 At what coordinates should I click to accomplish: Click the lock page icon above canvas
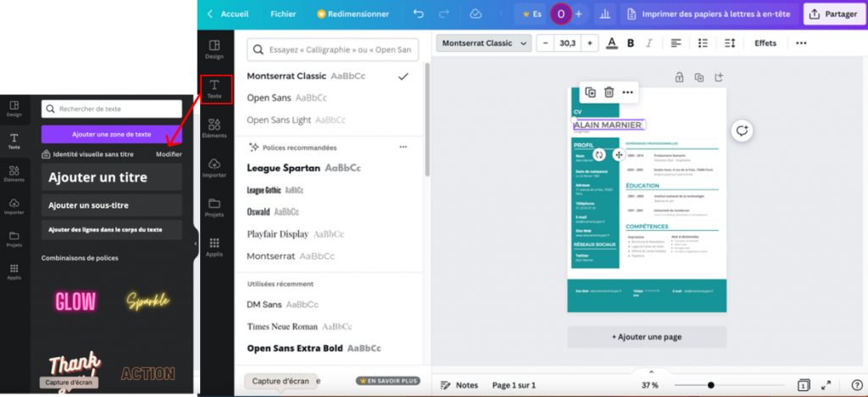click(679, 77)
